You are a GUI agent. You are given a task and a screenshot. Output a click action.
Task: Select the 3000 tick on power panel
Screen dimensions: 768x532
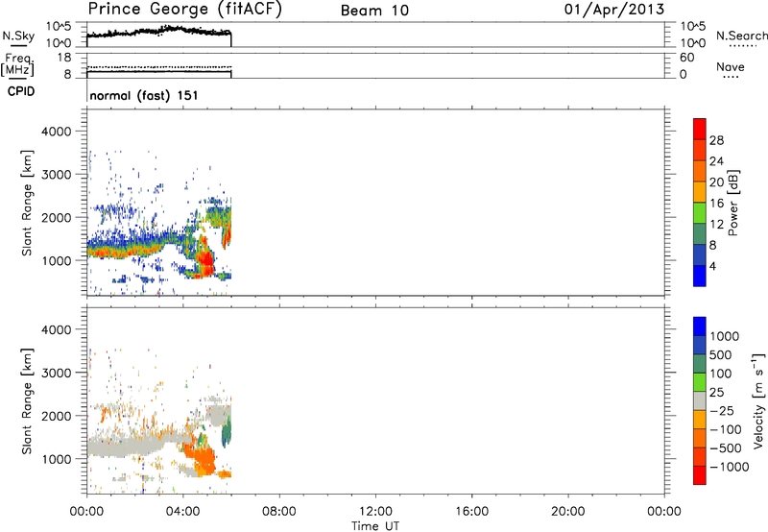(x=56, y=175)
